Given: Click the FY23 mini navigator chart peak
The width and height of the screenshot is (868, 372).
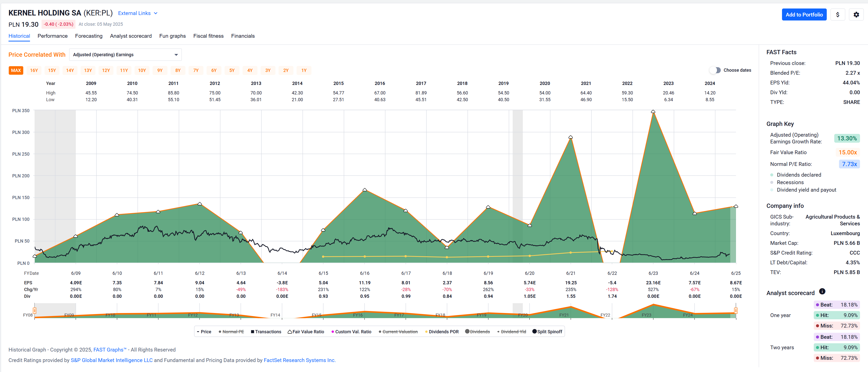Looking at the screenshot, I should tap(653, 304).
